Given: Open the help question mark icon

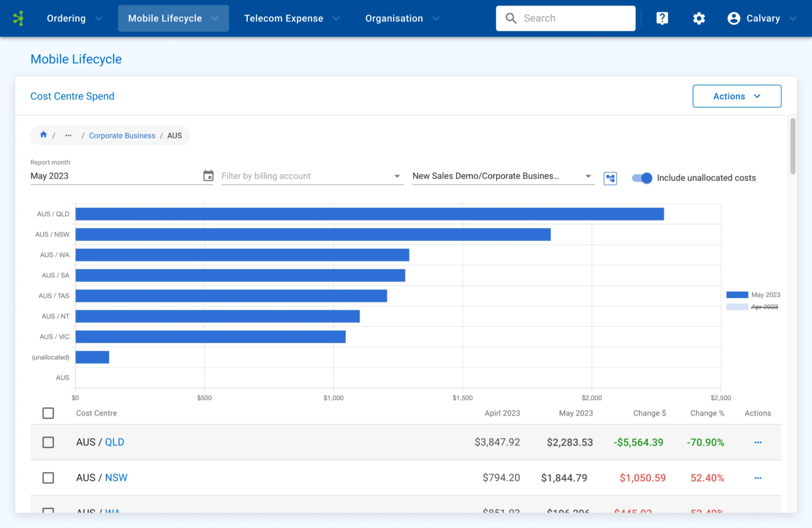Looking at the screenshot, I should 662,19.
